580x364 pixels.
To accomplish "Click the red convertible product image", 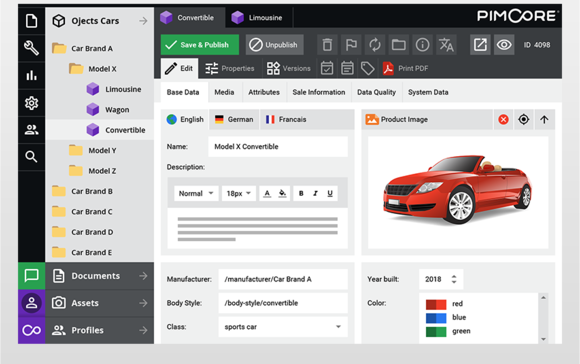I will 458,191.
